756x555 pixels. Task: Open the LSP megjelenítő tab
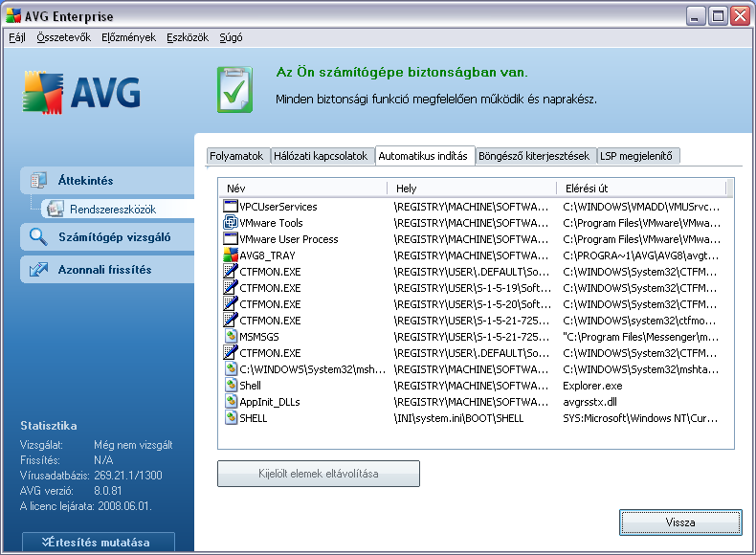tap(636, 156)
